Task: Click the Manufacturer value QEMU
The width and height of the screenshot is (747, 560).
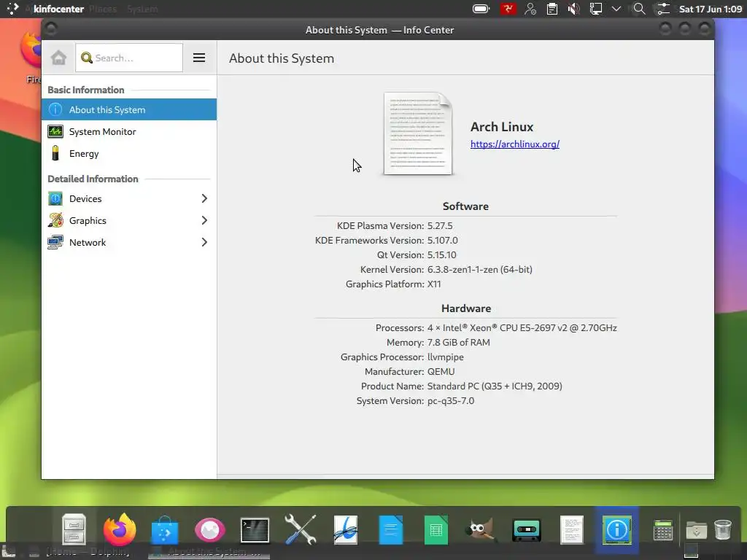Action: click(x=441, y=371)
